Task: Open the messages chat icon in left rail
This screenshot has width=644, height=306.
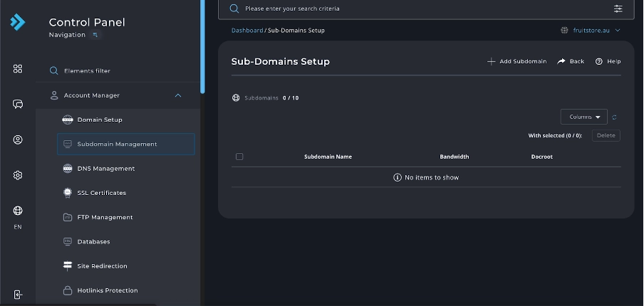Action: (18, 104)
